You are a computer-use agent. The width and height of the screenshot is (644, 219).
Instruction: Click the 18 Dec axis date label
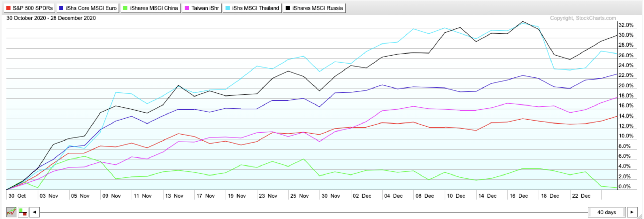[550, 196]
